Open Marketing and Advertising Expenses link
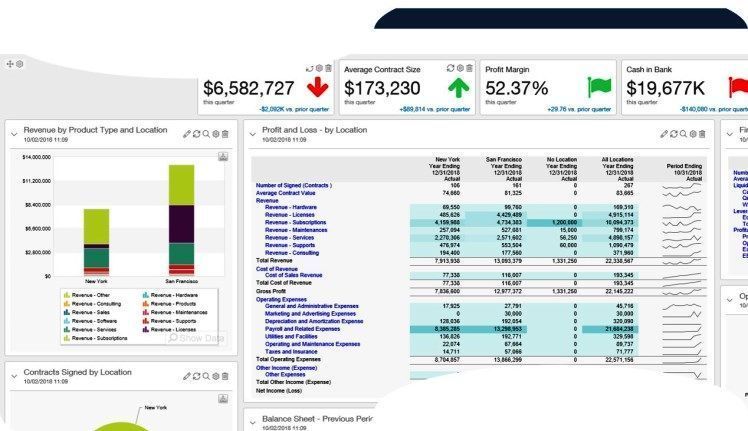Viewport: 748px width, 431px height. coord(311,314)
